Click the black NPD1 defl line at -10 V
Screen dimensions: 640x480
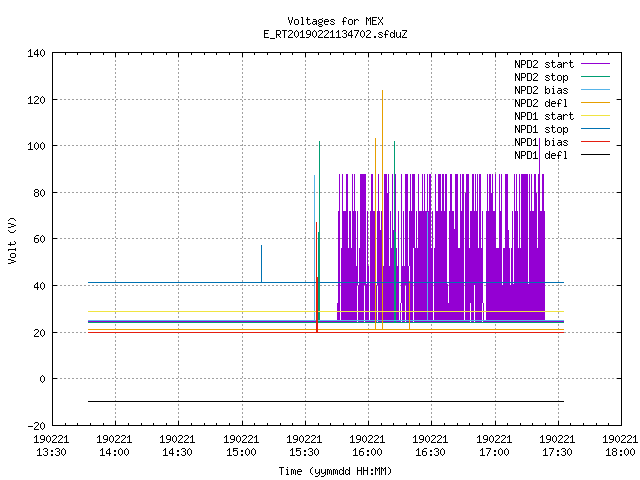326,402
